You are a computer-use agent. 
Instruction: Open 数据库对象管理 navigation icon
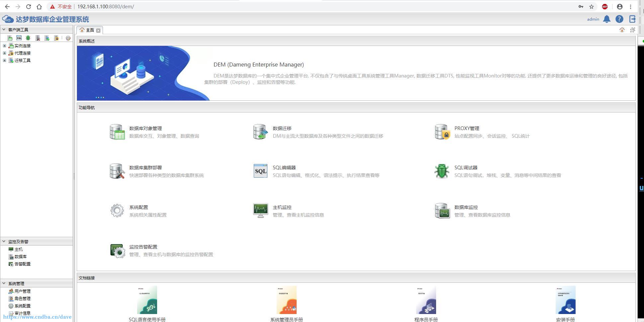coord(117,132)
